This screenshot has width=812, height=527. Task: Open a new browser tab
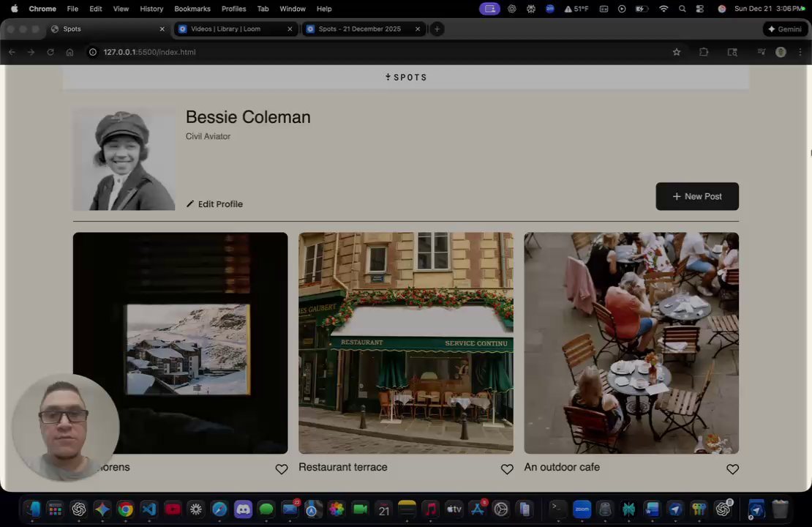pyautogui.click(x=437, y=29)
